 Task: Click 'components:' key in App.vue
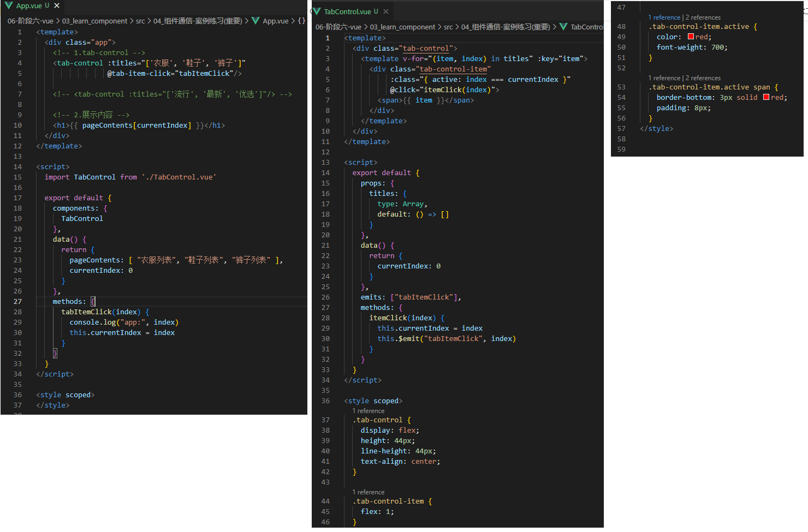76,208
